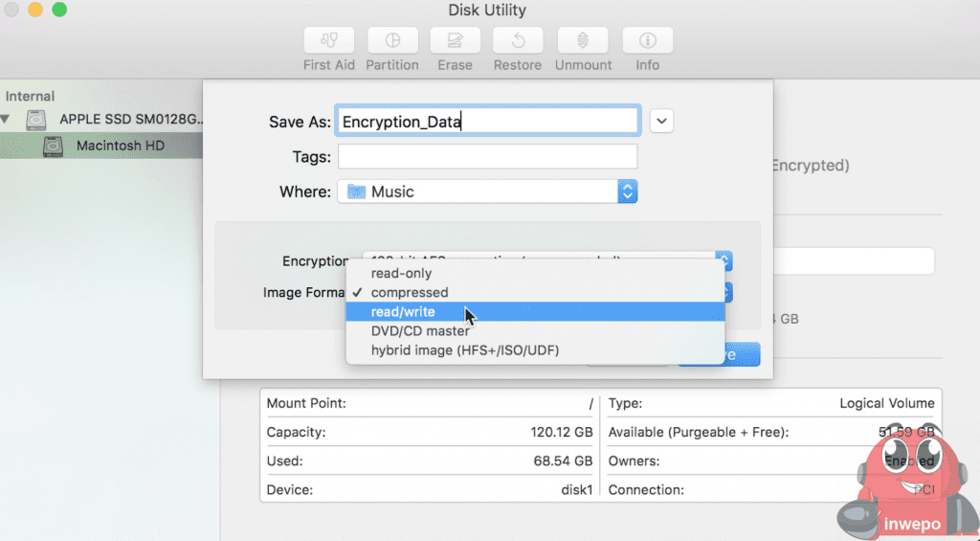Choose read-only image format

(402, 273)
